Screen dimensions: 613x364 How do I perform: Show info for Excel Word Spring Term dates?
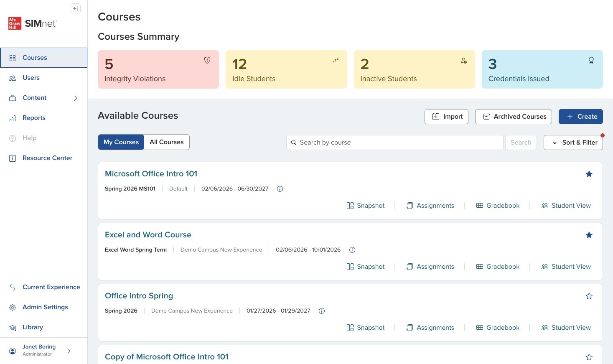[352, 250]
